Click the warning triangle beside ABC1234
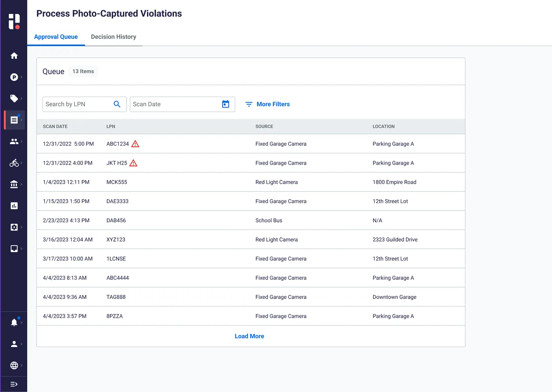Viewport: 552px width, 392px height. coord(135,144)
